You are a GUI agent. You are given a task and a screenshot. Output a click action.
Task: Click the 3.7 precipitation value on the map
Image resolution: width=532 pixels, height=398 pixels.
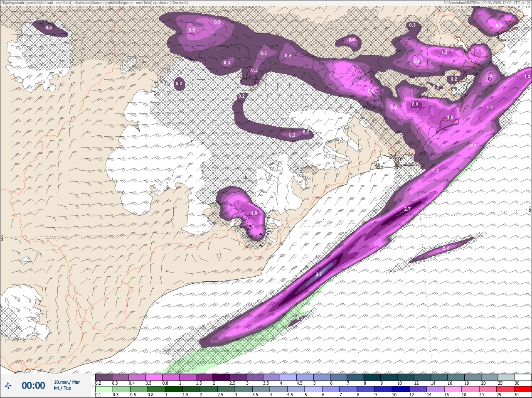[319, 274]
